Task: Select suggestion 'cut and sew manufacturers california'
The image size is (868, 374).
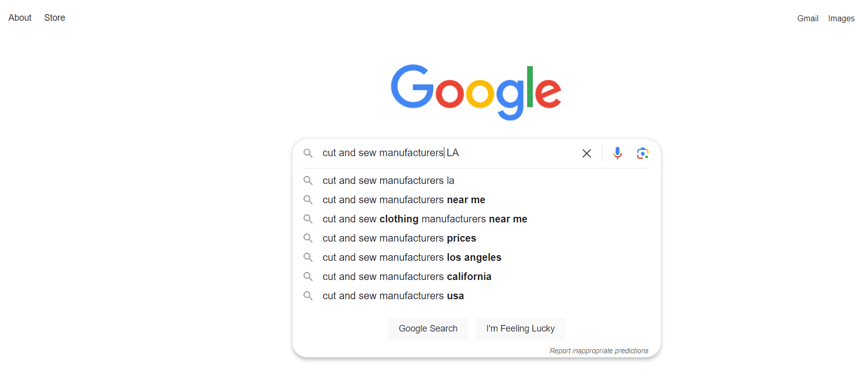Action: point(406,276)
